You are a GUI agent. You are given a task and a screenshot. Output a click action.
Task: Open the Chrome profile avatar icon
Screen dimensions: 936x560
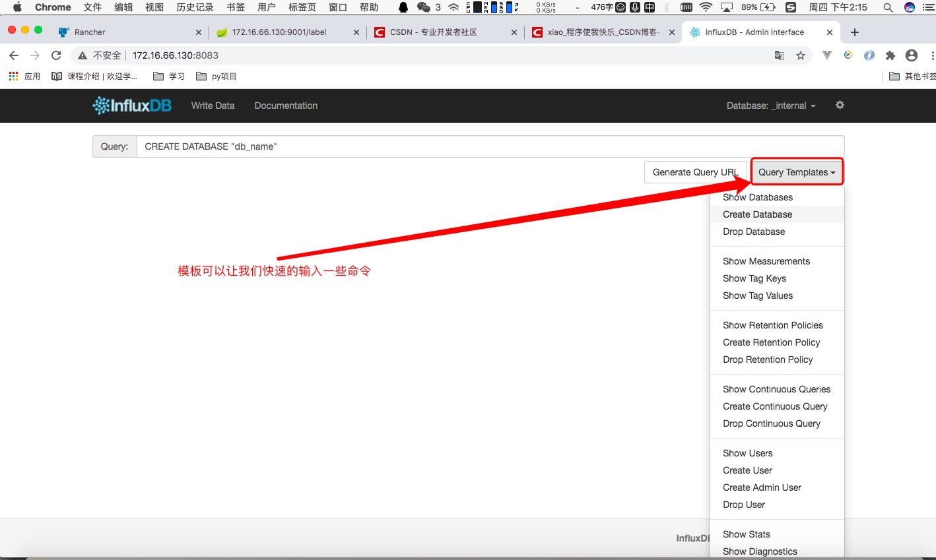[912, 55]
